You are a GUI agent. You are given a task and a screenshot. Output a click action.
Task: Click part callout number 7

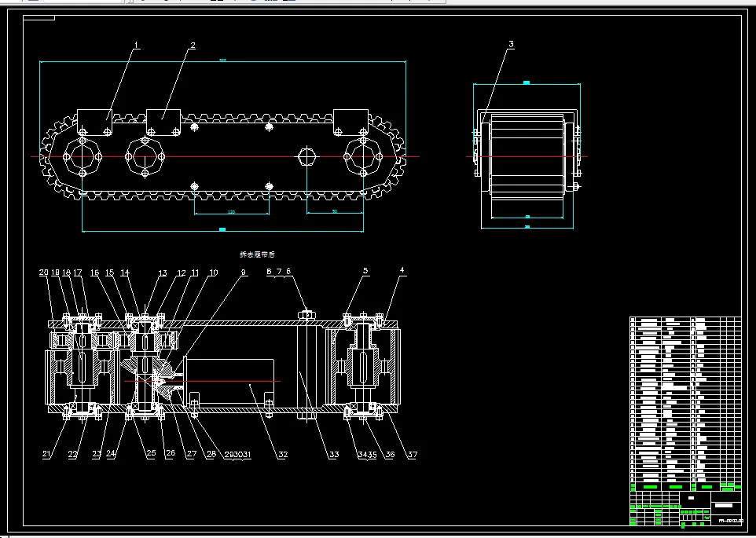coord(279,272)
